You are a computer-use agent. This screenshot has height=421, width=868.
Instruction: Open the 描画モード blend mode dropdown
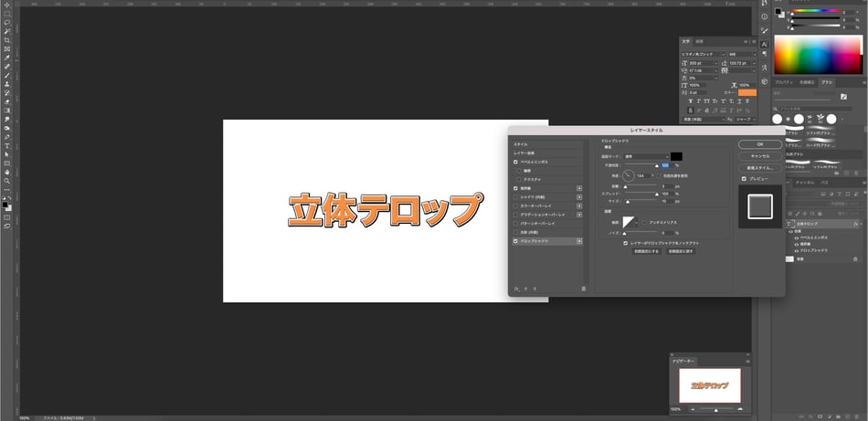645,156
